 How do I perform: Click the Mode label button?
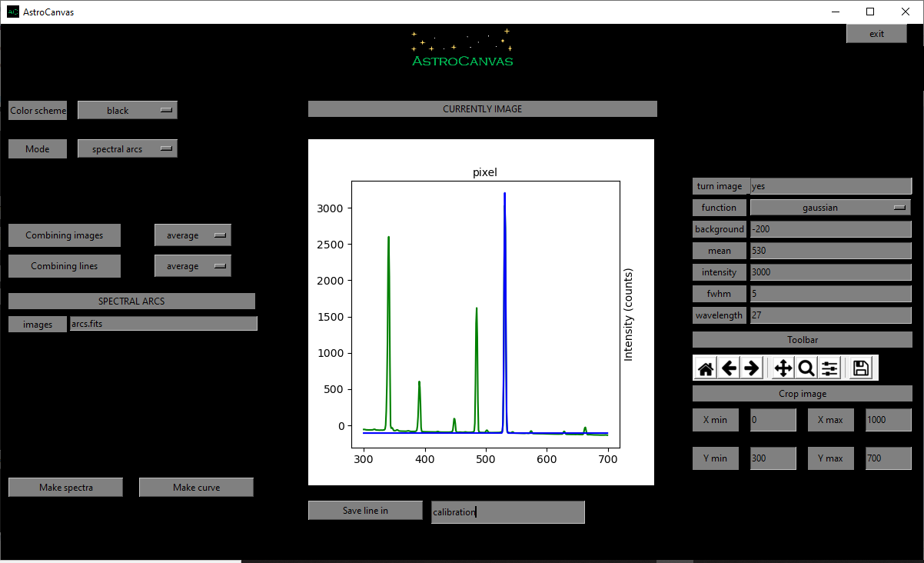point(38,148)
